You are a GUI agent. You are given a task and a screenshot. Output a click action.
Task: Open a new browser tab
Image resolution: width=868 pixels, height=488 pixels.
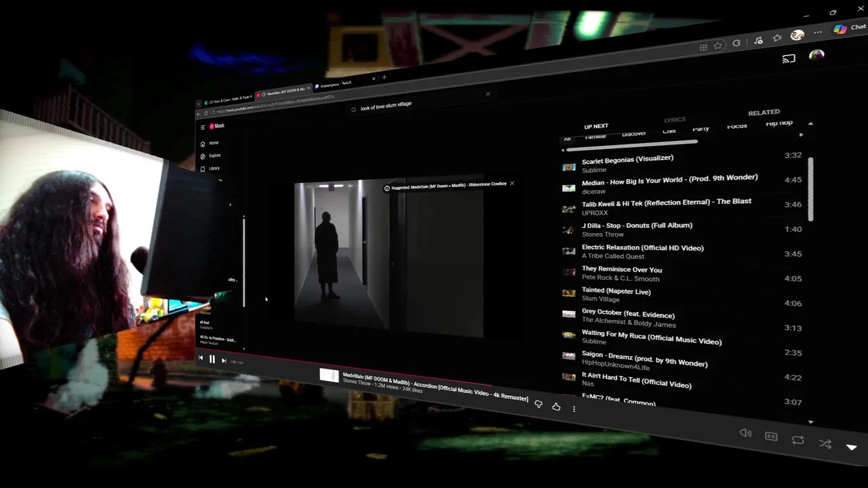[x=384, y=77]
